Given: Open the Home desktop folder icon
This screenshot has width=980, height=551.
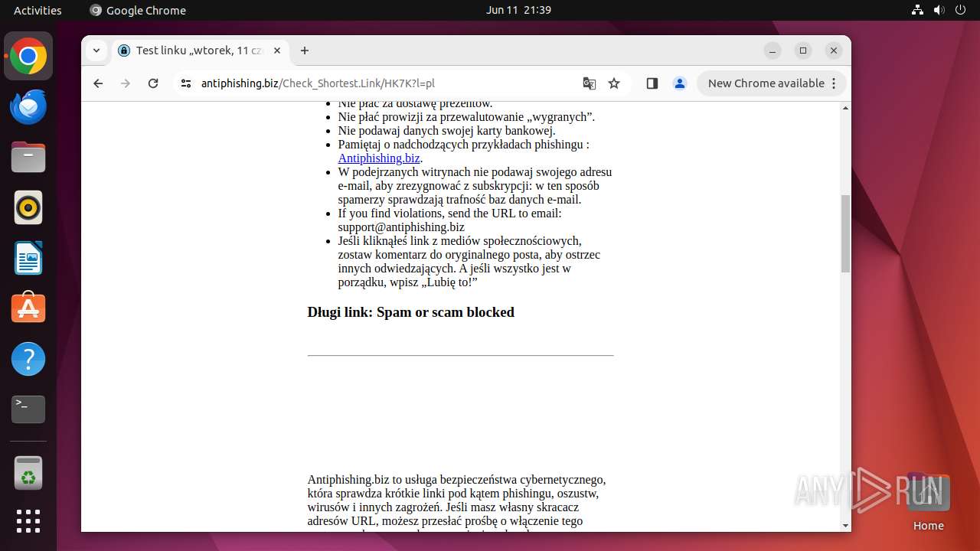Looking at the screenshot, I should point(928,503).
